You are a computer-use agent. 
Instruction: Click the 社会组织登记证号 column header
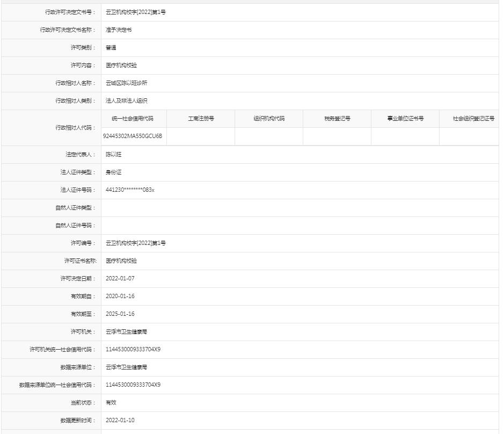[473, 119]
